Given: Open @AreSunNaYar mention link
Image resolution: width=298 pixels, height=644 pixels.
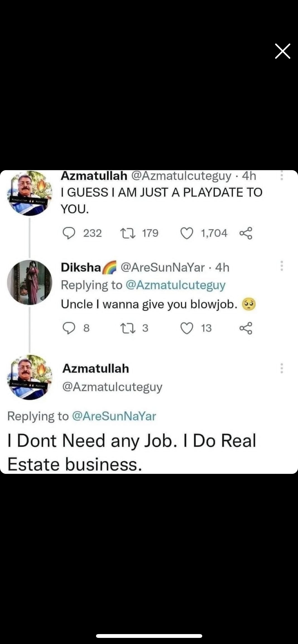Looking at the screenshot, I should (x=114, y=416).
